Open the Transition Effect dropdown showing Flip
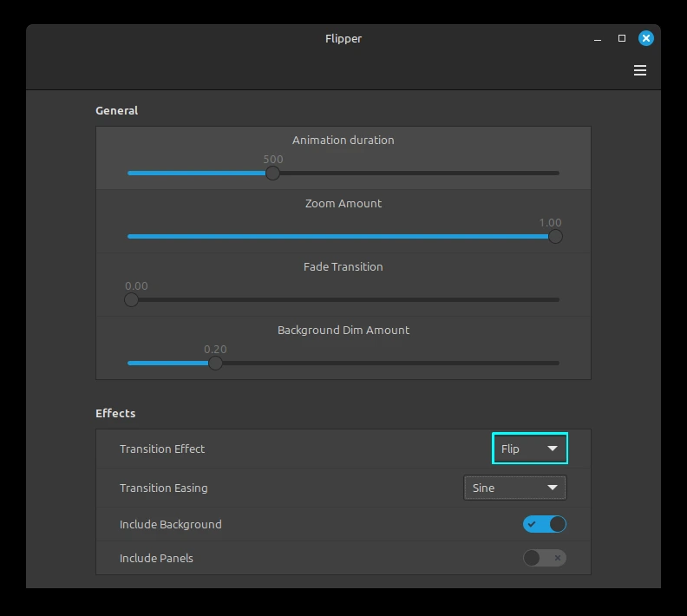Screen dimensions: 687x616 click(x=530, y=449)
